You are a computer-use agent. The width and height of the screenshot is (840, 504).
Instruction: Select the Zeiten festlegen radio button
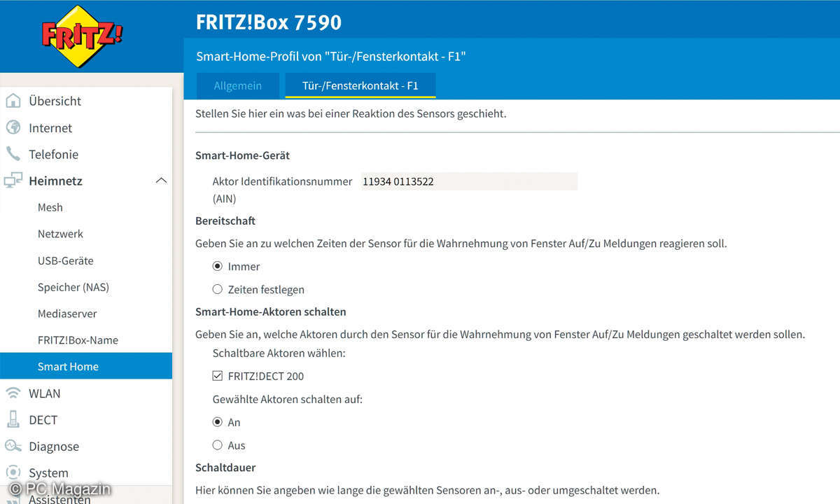pyautogui.click(x=217, y=289)
